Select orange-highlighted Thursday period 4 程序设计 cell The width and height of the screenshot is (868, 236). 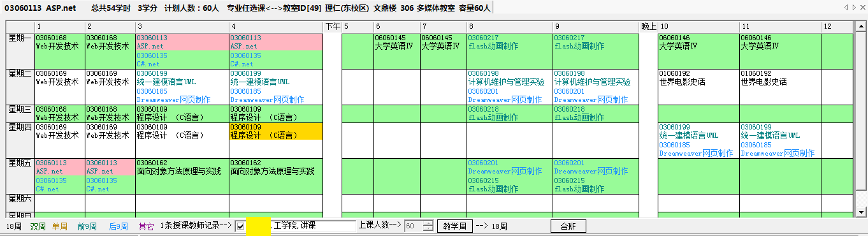pyautogui.click(x=276, y=131)
